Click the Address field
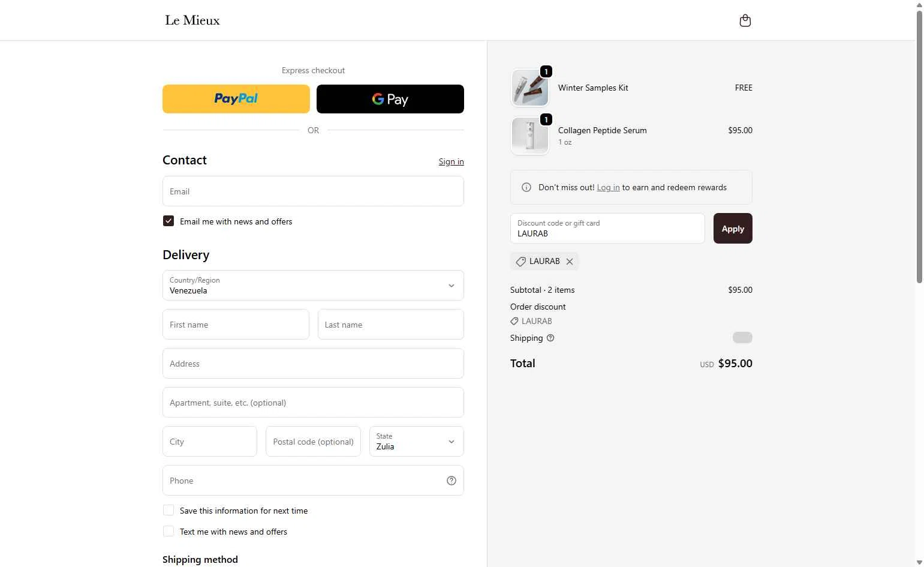The image size is (924, 567). [x=313, y=364]
